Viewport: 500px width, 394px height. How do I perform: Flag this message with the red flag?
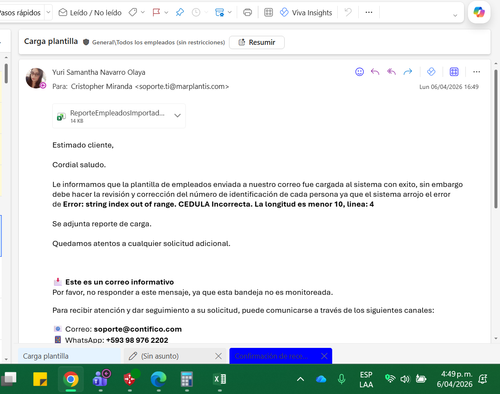(x=156, y=13)
